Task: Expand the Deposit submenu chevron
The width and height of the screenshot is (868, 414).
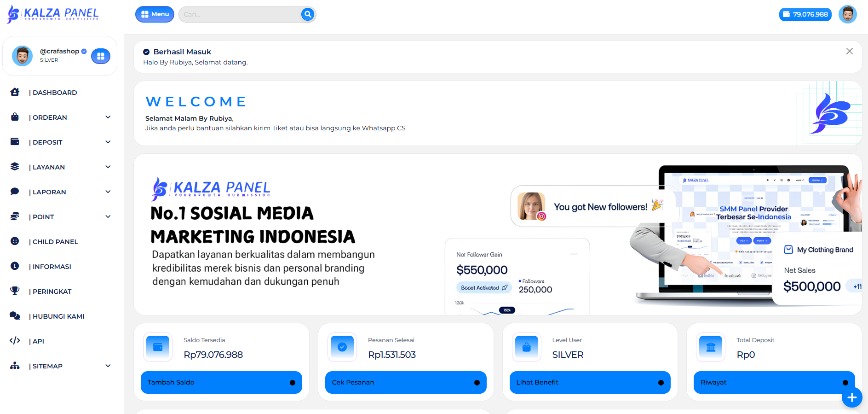Action: click(108, 142)
